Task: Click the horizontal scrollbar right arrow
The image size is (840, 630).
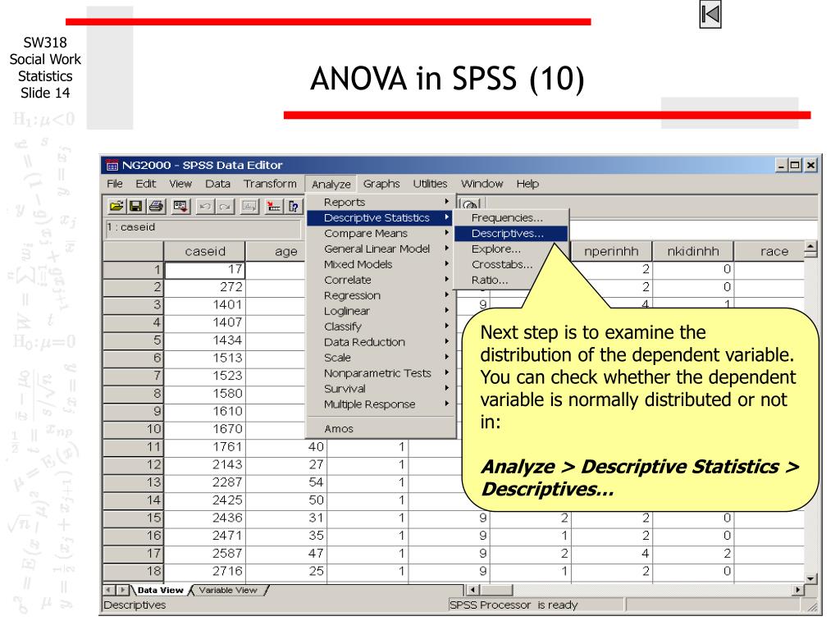Action: point(798,590)
